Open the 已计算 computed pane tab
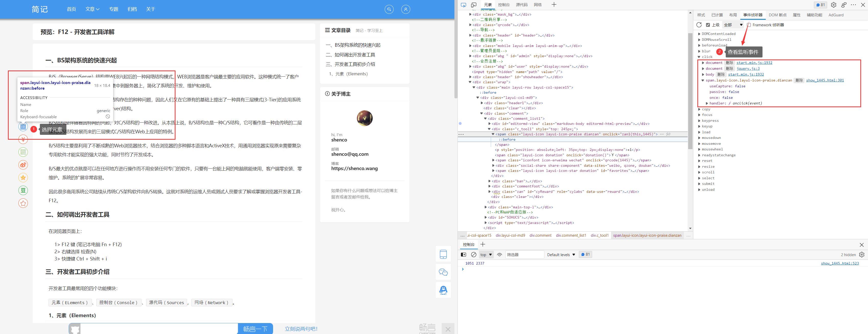The image size is (868, 334). 717,15
